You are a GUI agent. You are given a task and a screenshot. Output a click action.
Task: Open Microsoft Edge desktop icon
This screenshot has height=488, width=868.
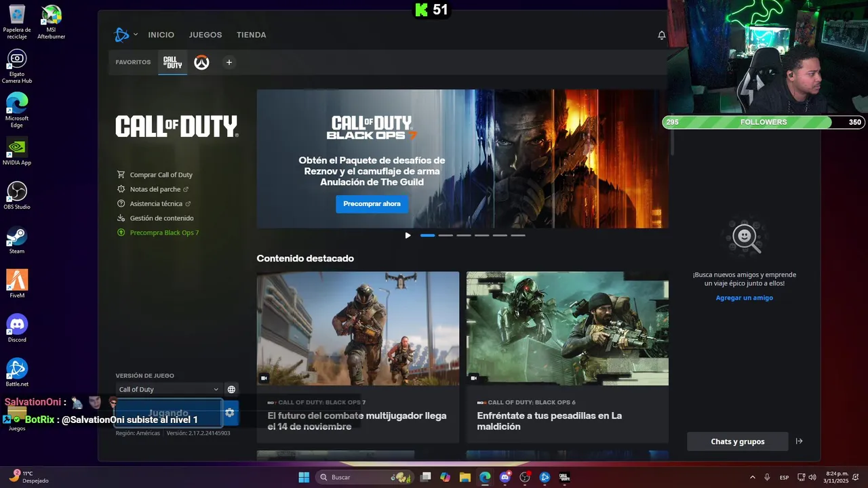point(17,110)
